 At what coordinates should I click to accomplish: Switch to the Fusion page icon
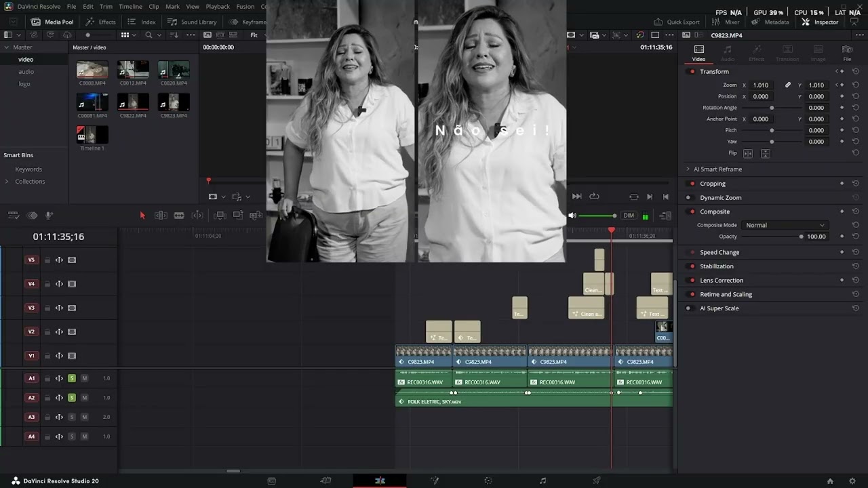[435, 481]
